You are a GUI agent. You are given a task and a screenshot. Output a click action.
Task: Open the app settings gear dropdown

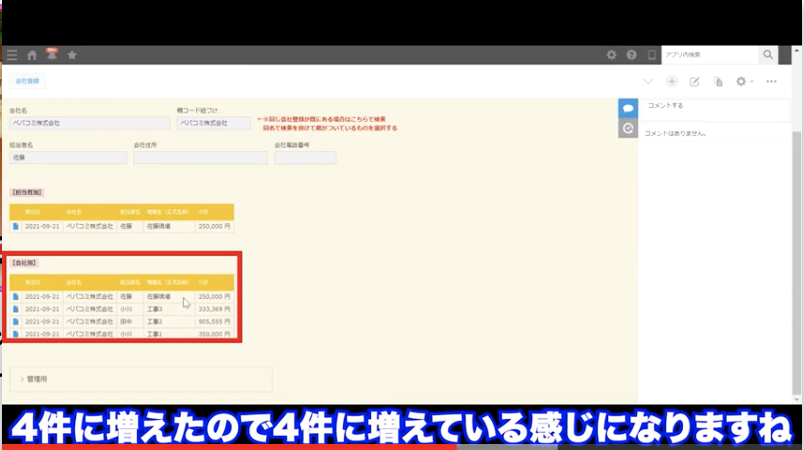point(743,82)
